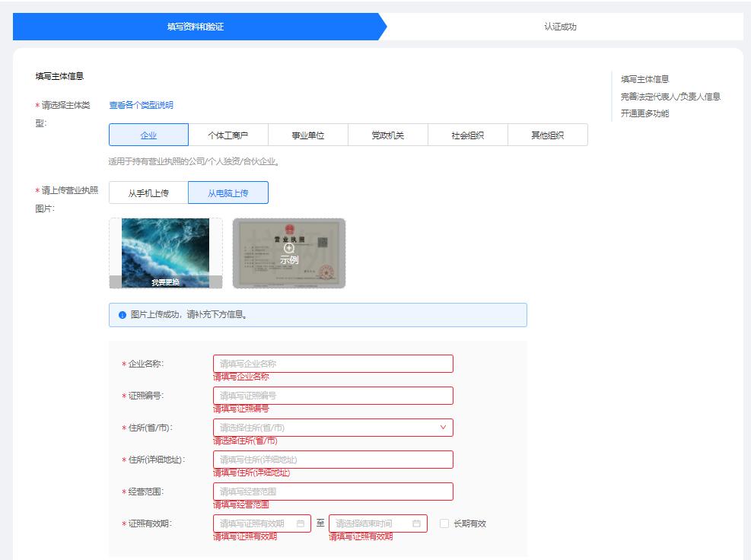
Task: Open the end date calendar picker icon
Action: 417,523
